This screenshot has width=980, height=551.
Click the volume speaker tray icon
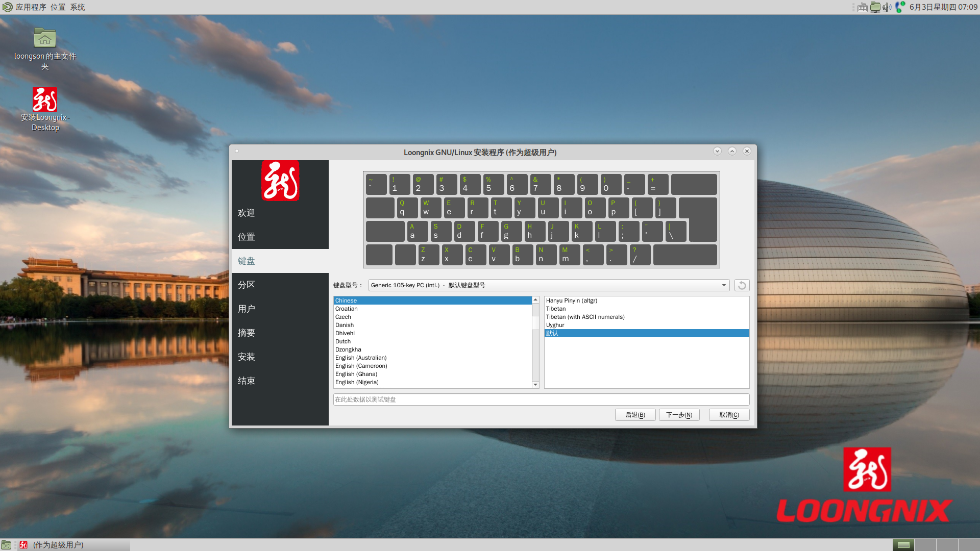pos(887,7)
